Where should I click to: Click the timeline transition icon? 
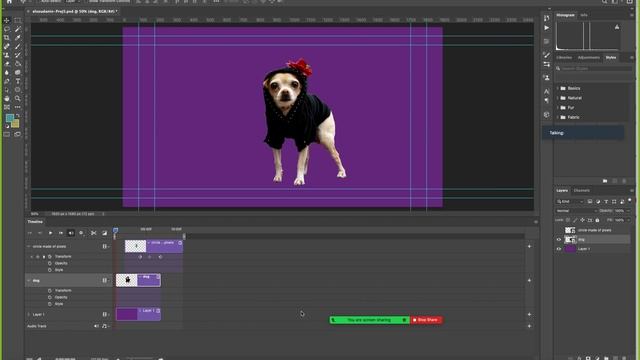point(104,233)
